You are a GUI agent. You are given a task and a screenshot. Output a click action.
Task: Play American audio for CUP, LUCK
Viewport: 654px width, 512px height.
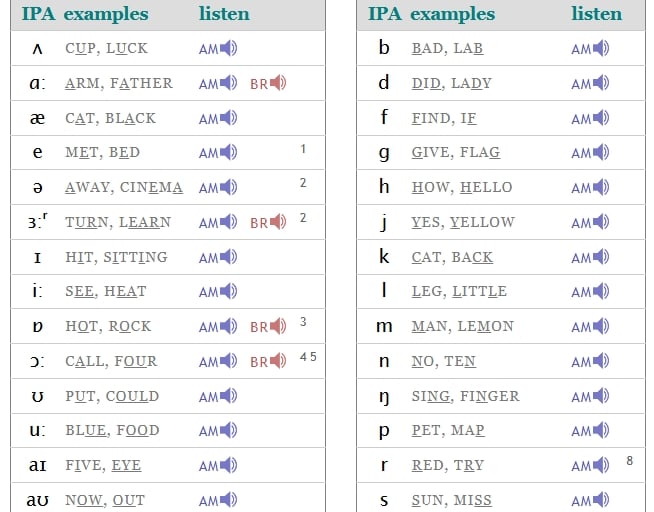click(x=218, y=48)
